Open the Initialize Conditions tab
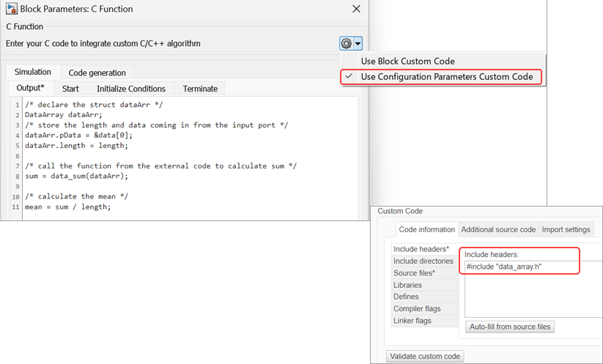 pos(131,89)
